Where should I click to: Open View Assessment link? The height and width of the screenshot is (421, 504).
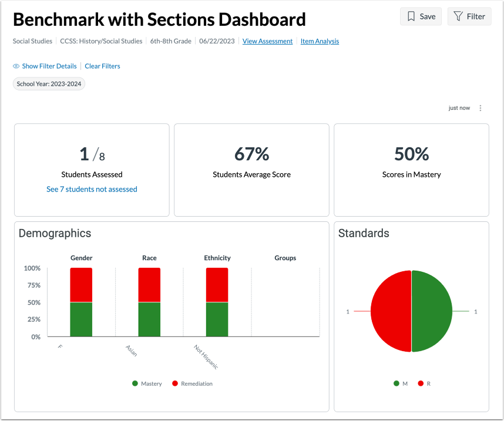point(267,41)
